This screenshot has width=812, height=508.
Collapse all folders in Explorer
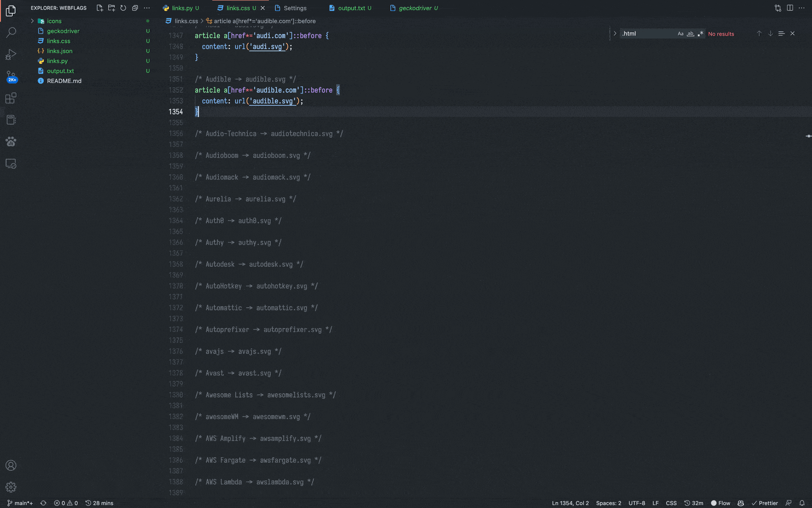point(135,8)
